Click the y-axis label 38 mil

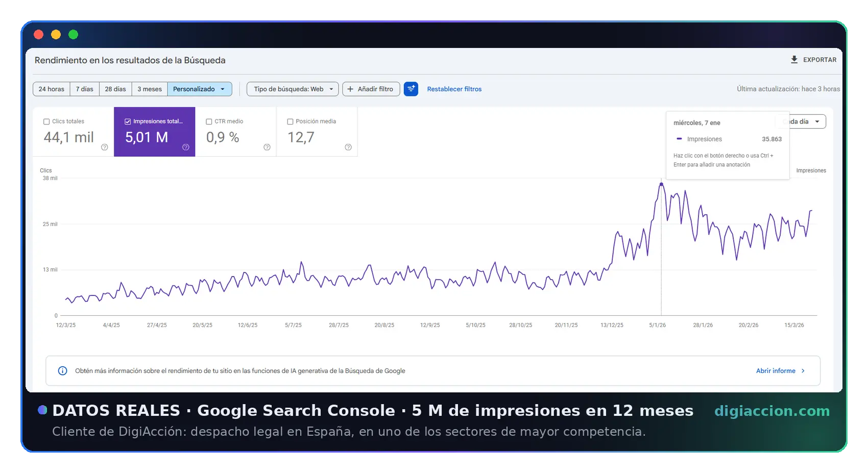pyautogui.click(x=50, y=178)
